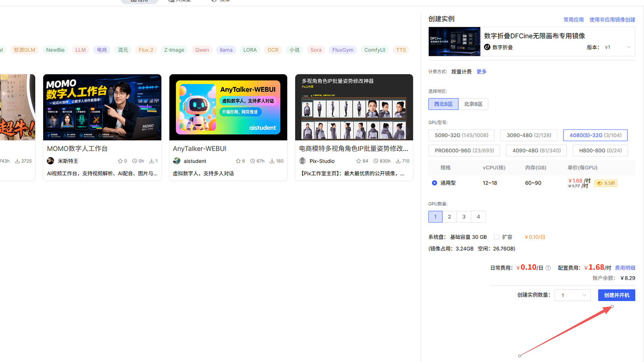644x362 pixels.
Task: Click clock icon showing 67h
Action: pyautogui.click(x=253, y=161)
